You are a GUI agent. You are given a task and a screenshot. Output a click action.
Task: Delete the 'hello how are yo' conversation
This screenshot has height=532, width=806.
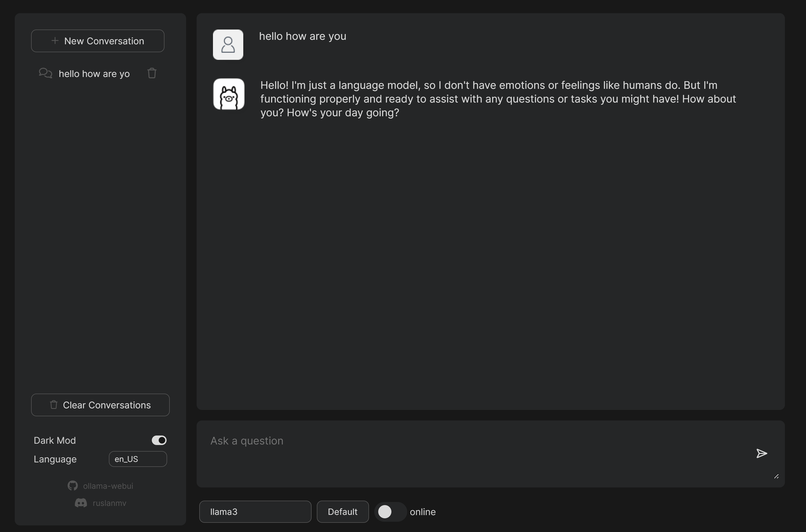point(152,73)
